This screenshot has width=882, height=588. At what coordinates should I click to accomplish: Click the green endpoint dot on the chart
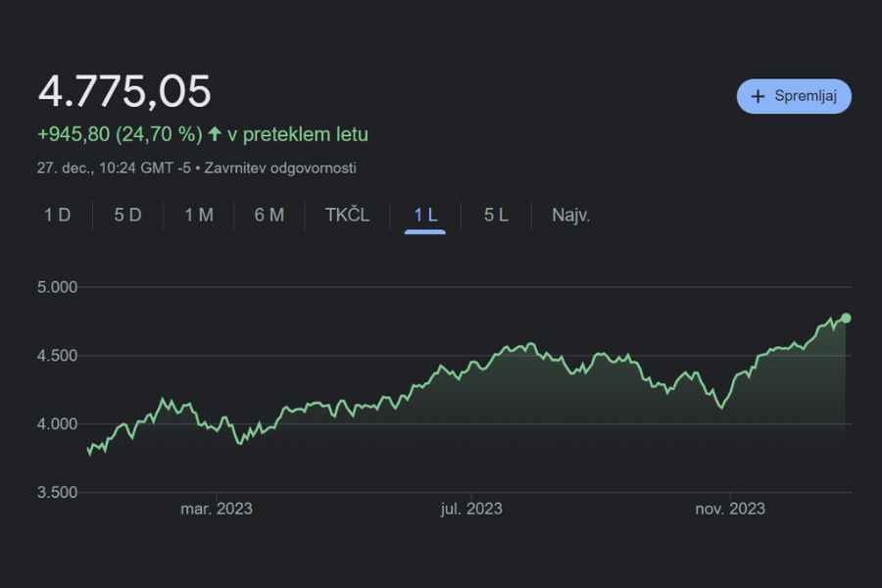click(845, 317)
